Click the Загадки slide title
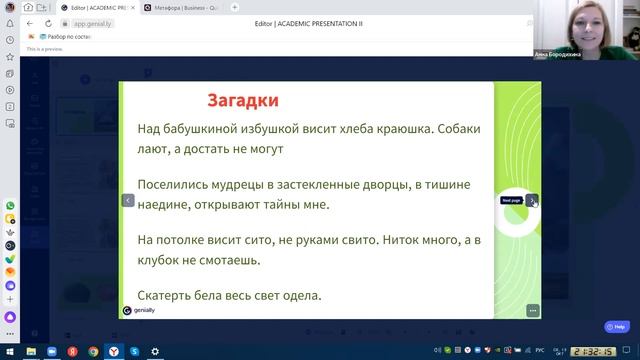 243,100
